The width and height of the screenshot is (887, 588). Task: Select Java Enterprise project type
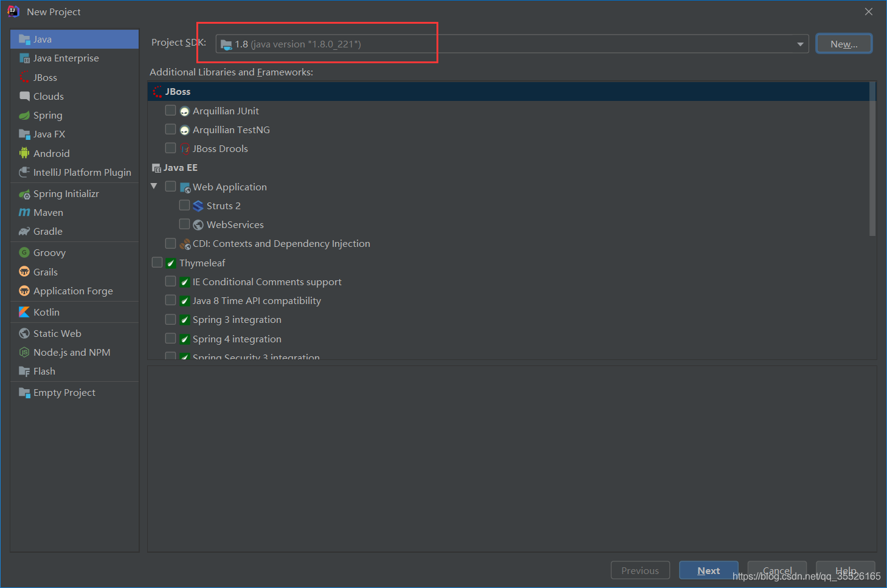[x=74, y=58]
